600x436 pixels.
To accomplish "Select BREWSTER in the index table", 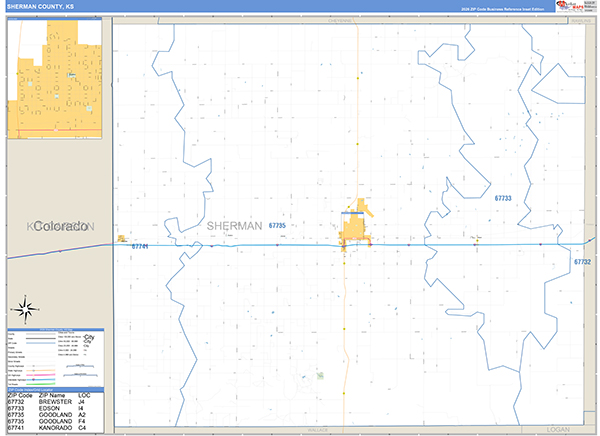I will 55,402.
